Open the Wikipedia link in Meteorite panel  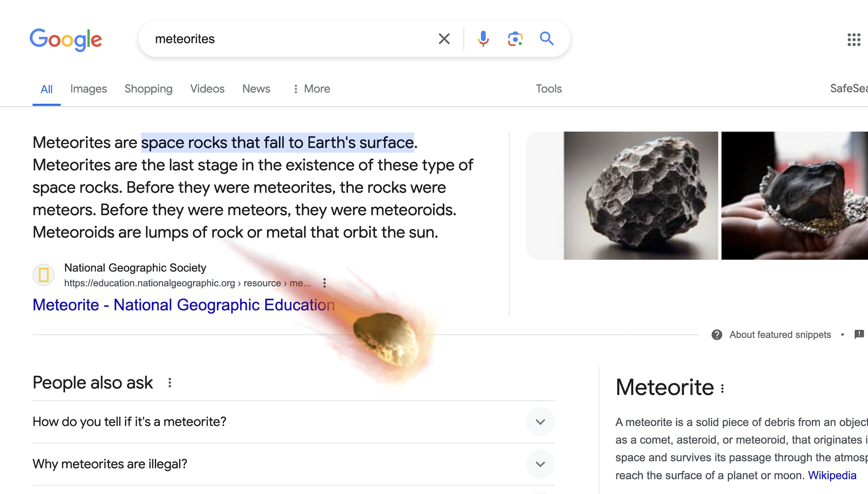click(x=832, y=475)
